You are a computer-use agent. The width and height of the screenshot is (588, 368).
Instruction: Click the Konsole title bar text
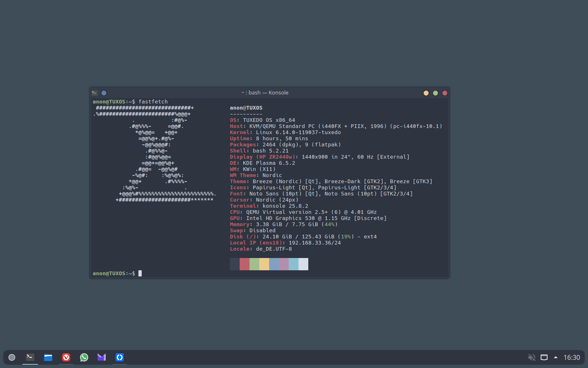(x=265, y=93)
